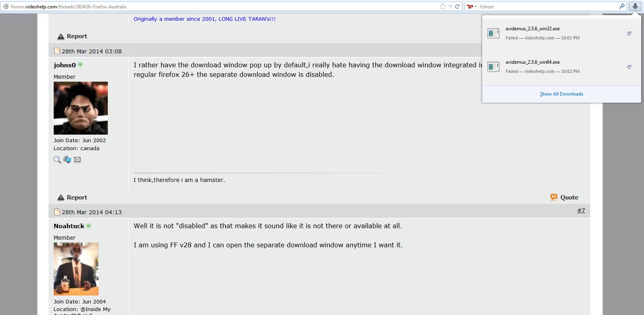The width and height of the screenshot is (644, 315).
Task: Bookmark this page with the star icon
Action: (x=442, y=6)
